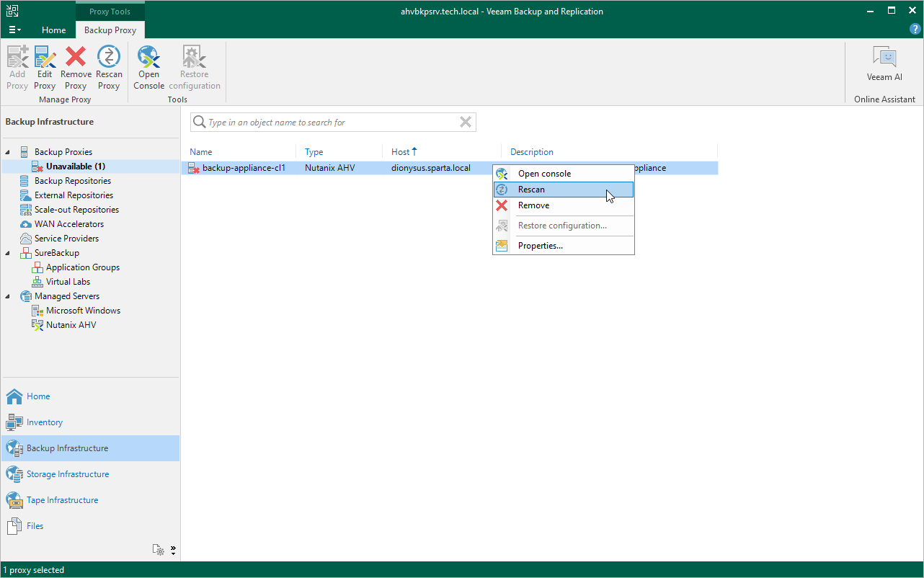The image size is (924, 578).
Task: Click the proxy row unavailable status icon
Action: coord(194,168)
